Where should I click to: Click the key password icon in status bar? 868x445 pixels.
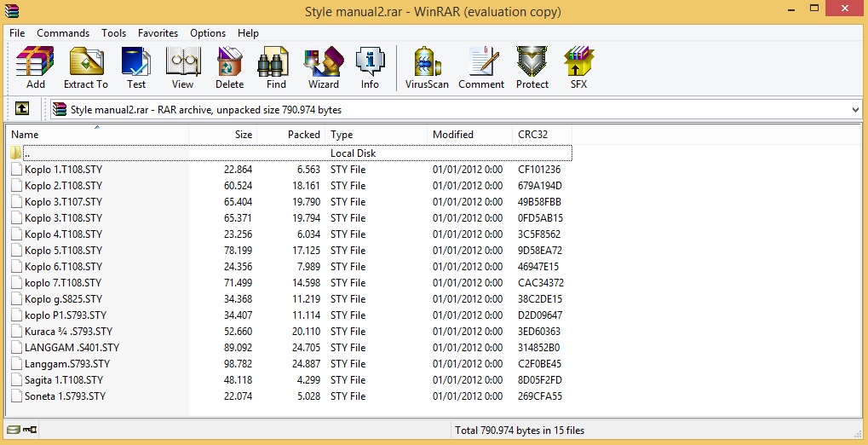click(30, 430)
